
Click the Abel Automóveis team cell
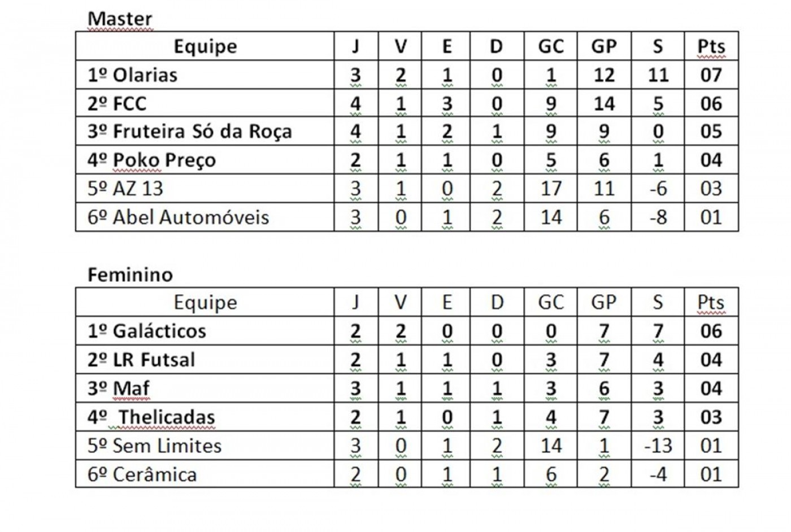coord(179,217)
